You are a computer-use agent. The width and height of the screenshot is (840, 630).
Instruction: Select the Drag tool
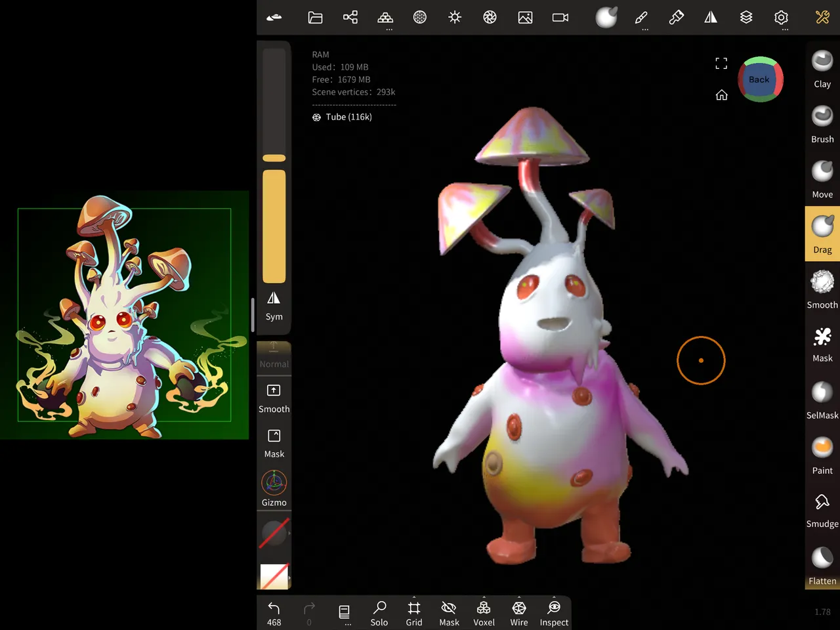coord(822,234)
